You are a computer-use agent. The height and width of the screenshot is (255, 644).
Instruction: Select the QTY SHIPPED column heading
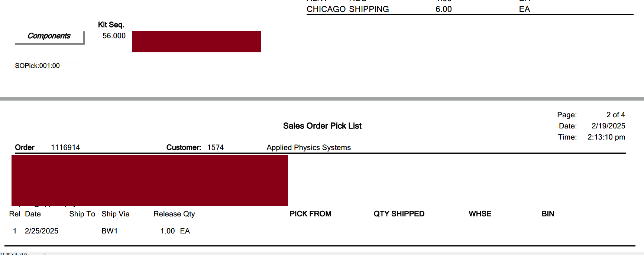coord(399,214)
